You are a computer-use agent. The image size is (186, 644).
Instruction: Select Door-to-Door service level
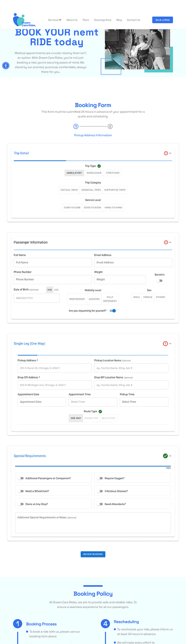pyautogui.click(x=92, y=207)
